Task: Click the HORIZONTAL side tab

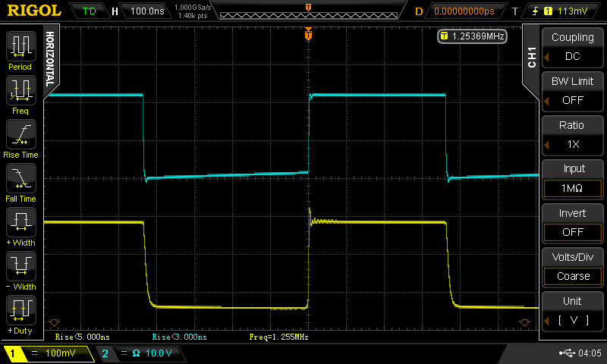Action: (50, 59)
